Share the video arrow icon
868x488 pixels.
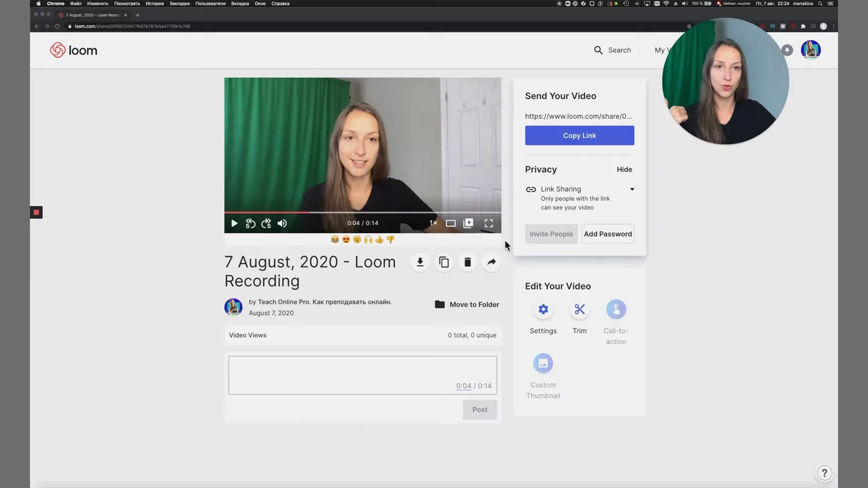point(491,262)
